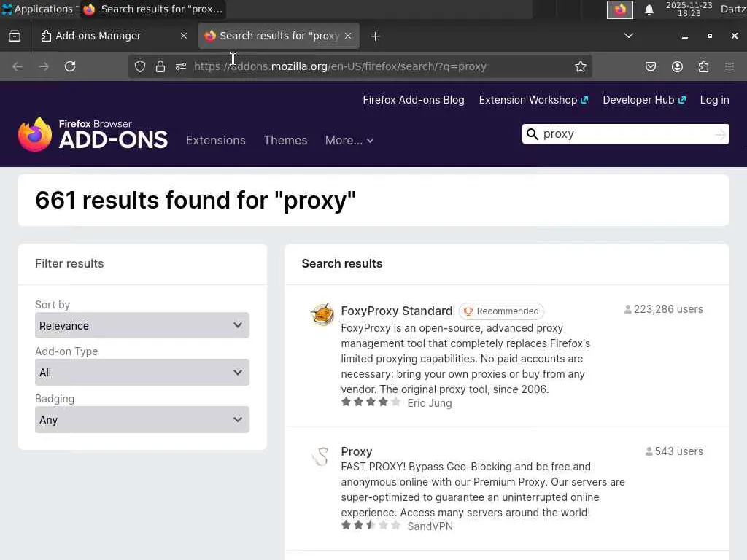Screen dimensions: 747x560
Task: Open the Badging filter dropdown
Action: point(142,420)
